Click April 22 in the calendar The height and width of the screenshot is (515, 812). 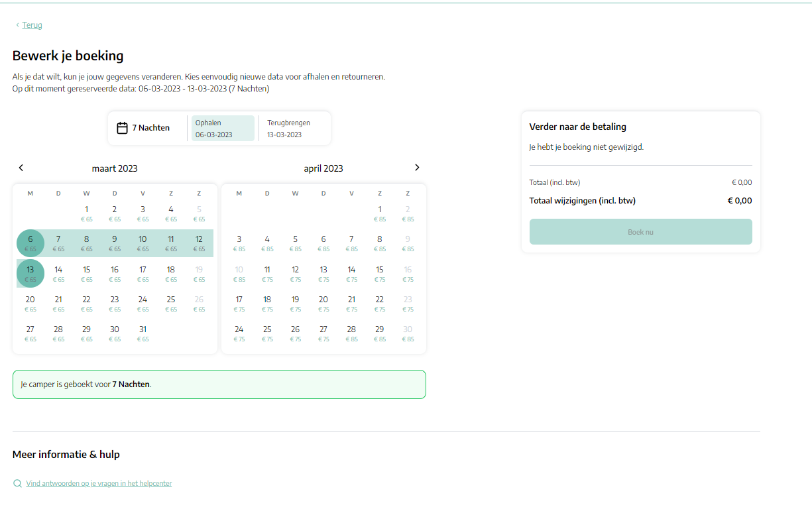tap(380, 304)
